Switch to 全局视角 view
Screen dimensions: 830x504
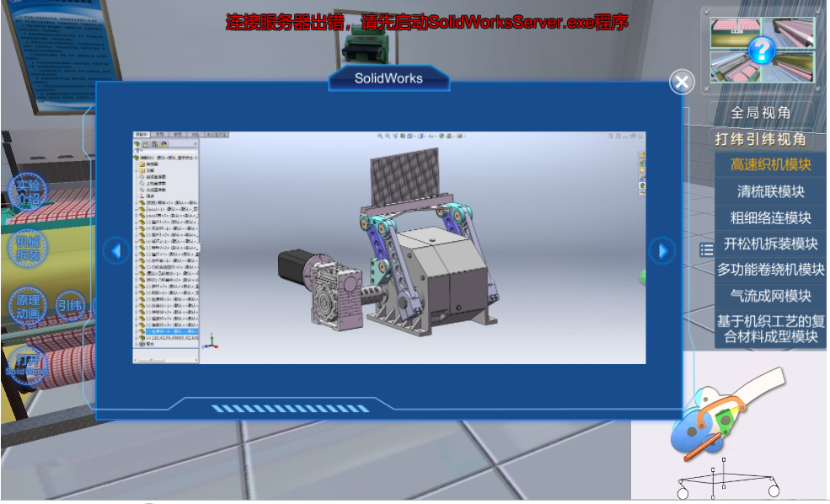click(761, 113)
